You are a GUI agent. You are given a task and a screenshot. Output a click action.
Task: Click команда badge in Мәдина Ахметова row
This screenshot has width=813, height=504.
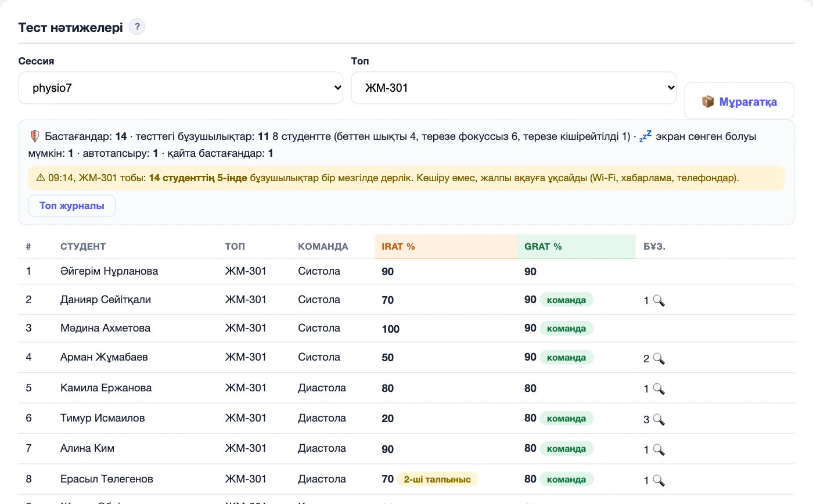[567, 329]
